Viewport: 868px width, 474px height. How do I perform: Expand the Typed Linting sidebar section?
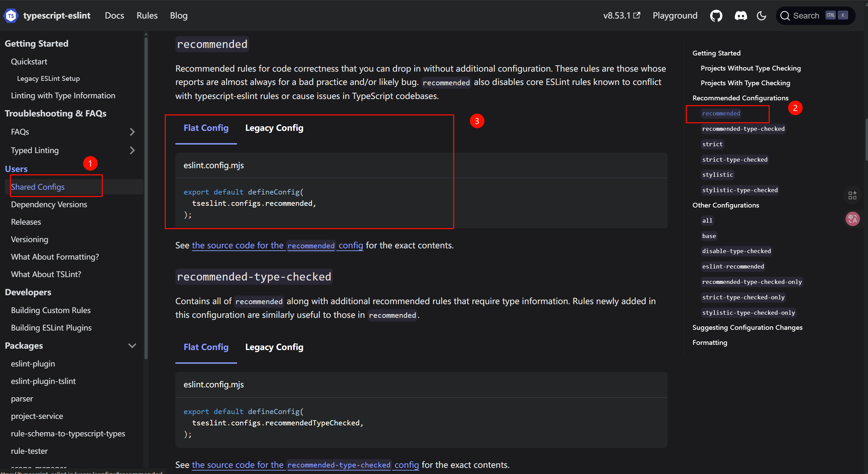point(132,150)
